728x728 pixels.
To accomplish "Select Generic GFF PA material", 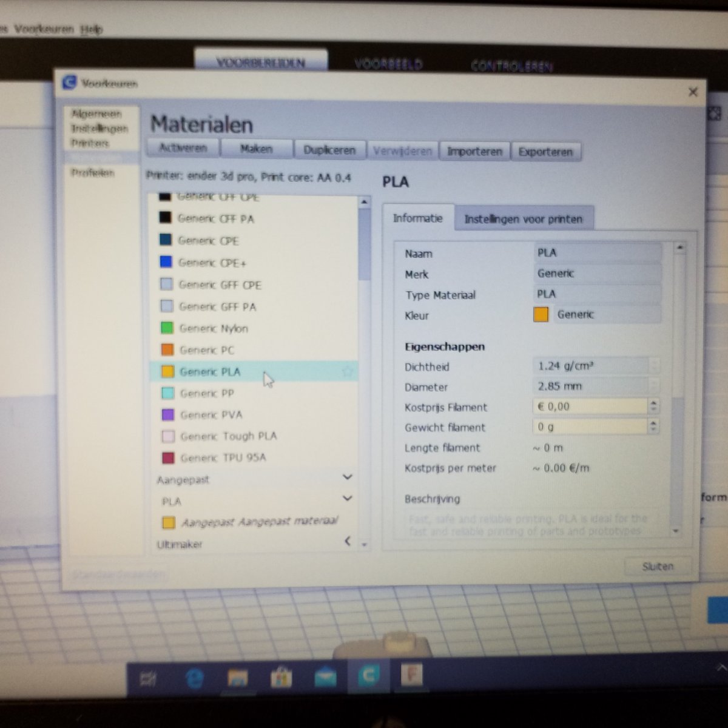I will [x=254, y=306].
